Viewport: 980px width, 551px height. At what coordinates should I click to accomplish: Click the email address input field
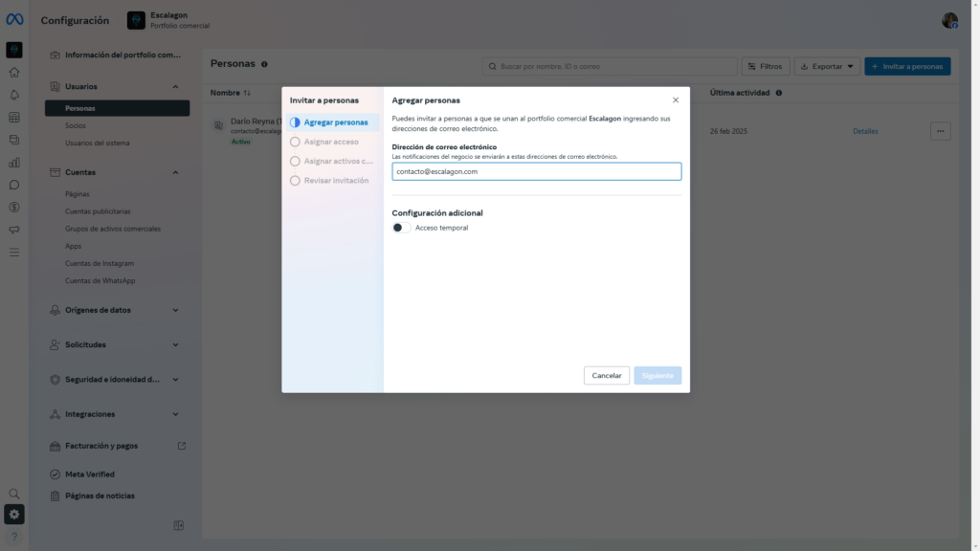(x=536, y=171)
